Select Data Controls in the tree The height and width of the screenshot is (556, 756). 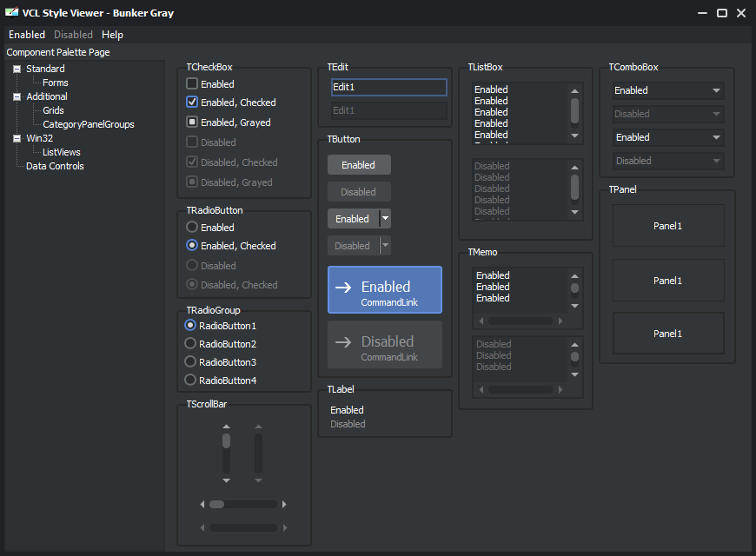click(55, 166)
